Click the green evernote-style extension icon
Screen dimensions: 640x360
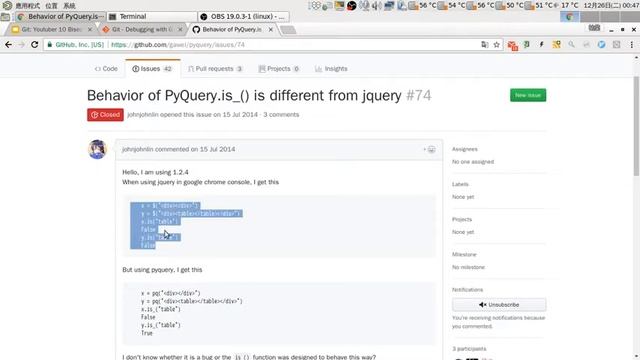(x=527, y=44)
